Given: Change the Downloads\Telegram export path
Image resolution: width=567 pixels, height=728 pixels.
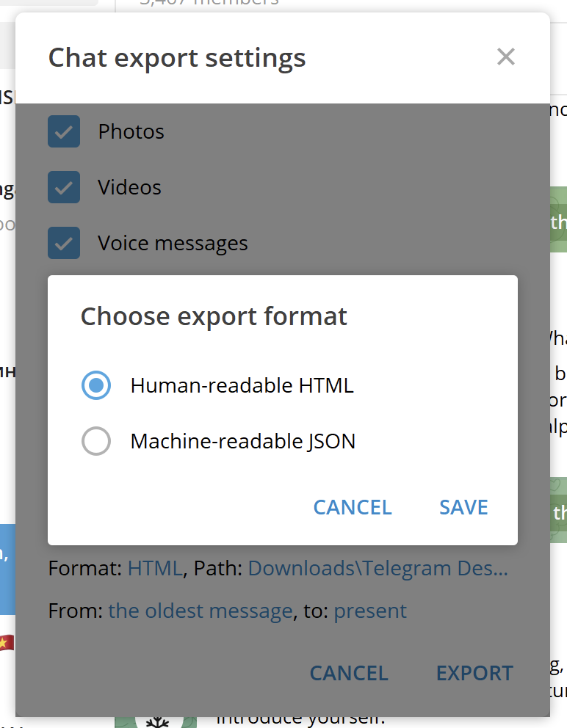Looking at the screenshot, I should [378, 569].
